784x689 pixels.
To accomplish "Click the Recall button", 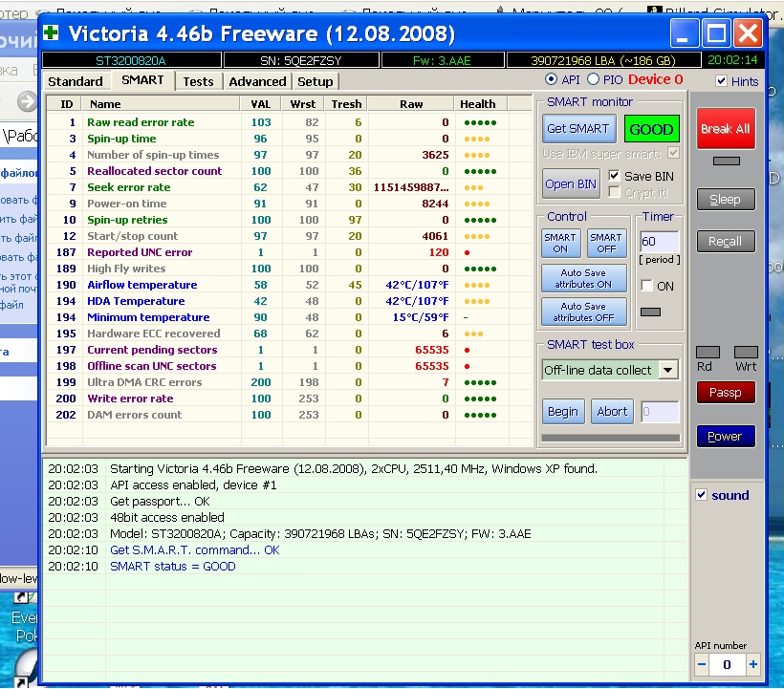I will (726, 242).
